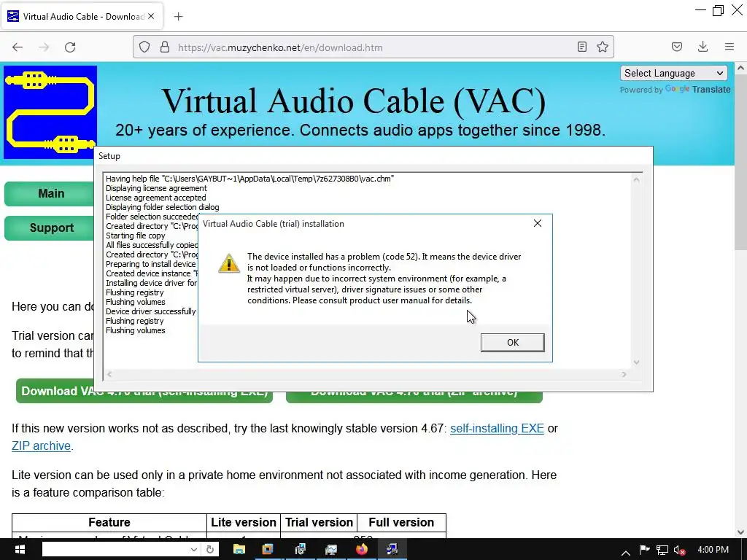Screen dimensions: 747x560
Task: Show hidden system tray icons
Action: (x=625, y=551)
